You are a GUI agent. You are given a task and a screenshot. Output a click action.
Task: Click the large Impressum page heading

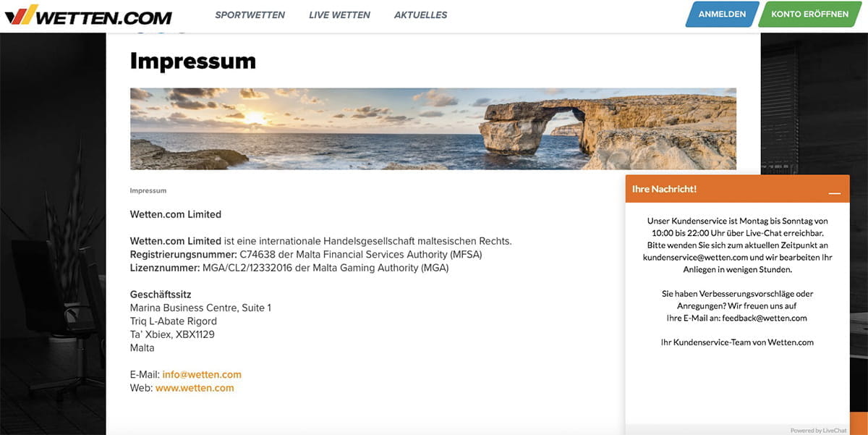point(192,62)
